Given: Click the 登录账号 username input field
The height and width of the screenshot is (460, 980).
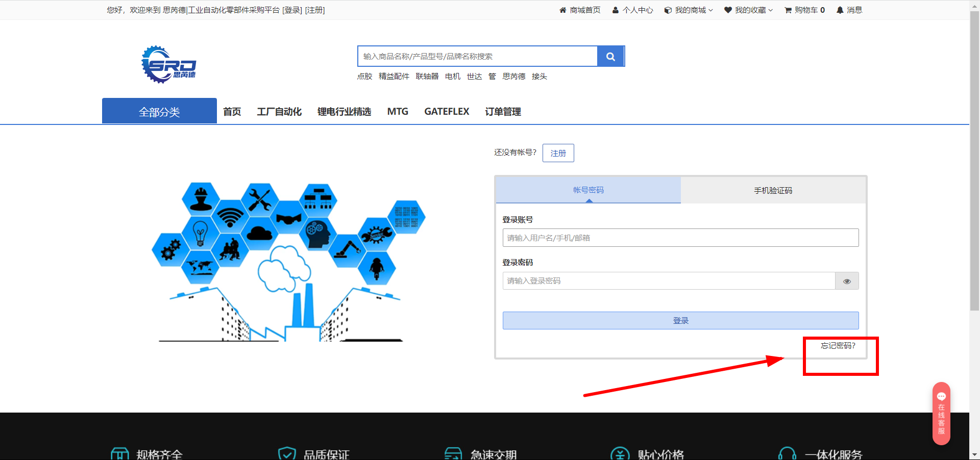Looking at the screenshot, I should pos(680,238).
